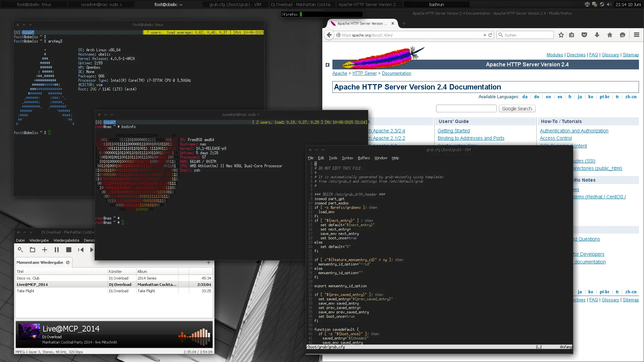Switch to sysadmin@nas: sudo -i in taskbar

pos(101,4)
